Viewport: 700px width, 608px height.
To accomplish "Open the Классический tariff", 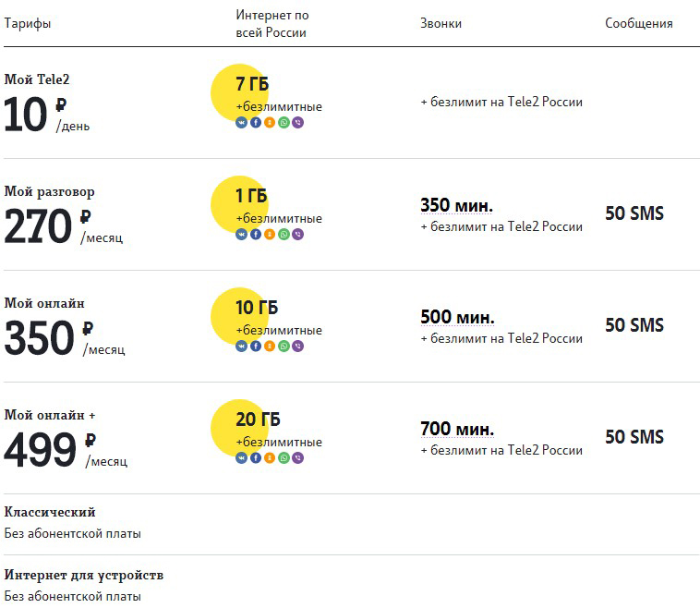I will (x=50, y=512).
